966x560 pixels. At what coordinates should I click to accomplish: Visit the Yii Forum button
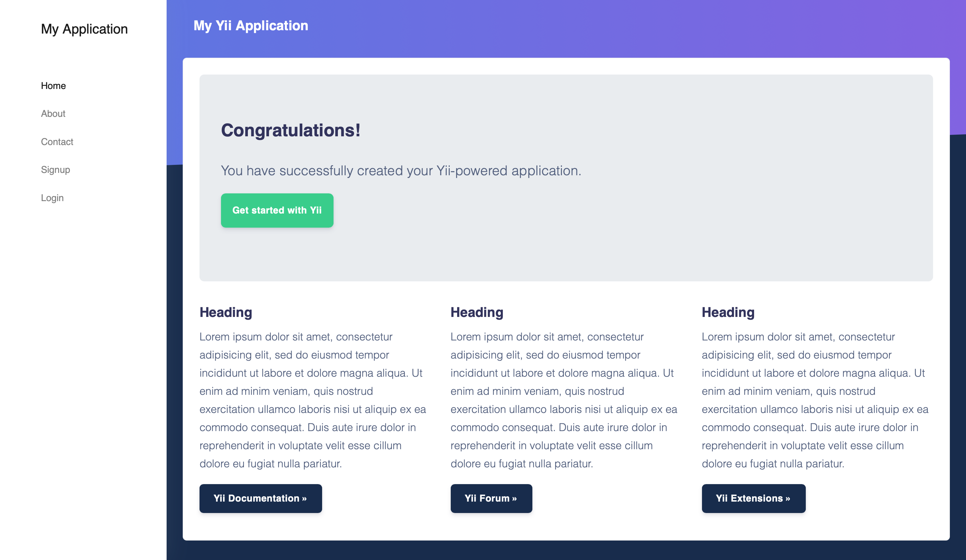click(x=491, y=498)
